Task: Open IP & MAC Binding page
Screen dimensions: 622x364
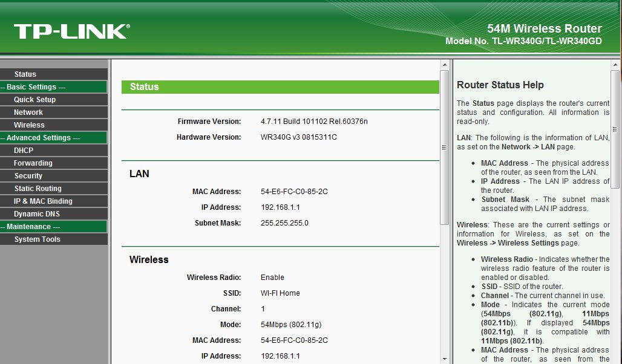Action: pyautogui.click(x=43, y=201)
